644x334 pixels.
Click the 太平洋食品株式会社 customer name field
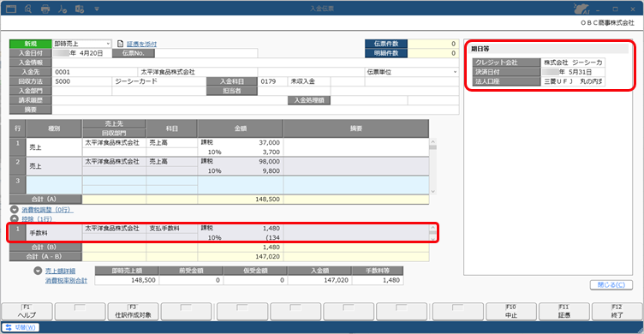tap(198, 72)
